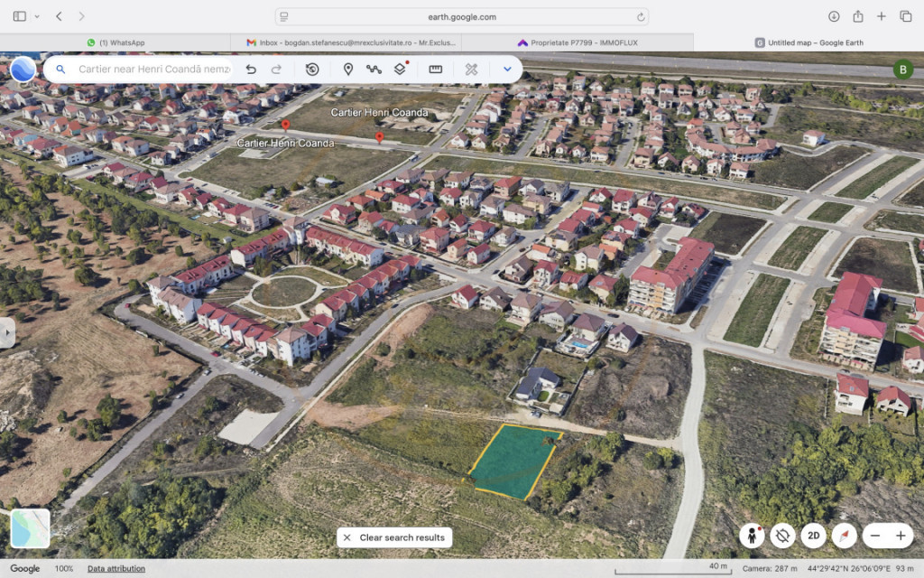Click the Add placemark pin tool
Viewport: 924px width, 578px height.
pos(348,69)
